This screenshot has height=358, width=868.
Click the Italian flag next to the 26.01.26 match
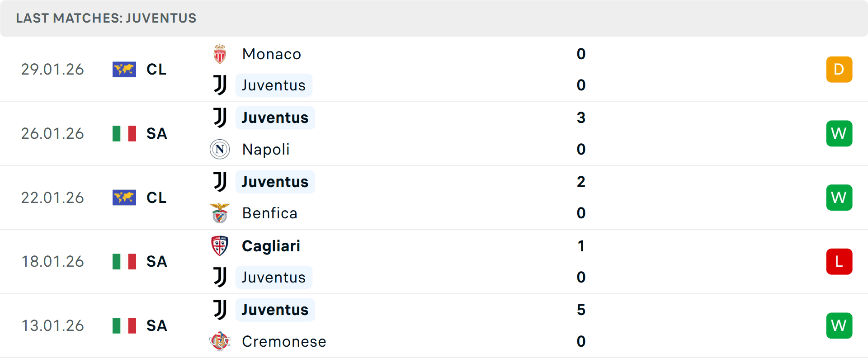point(124,133)
